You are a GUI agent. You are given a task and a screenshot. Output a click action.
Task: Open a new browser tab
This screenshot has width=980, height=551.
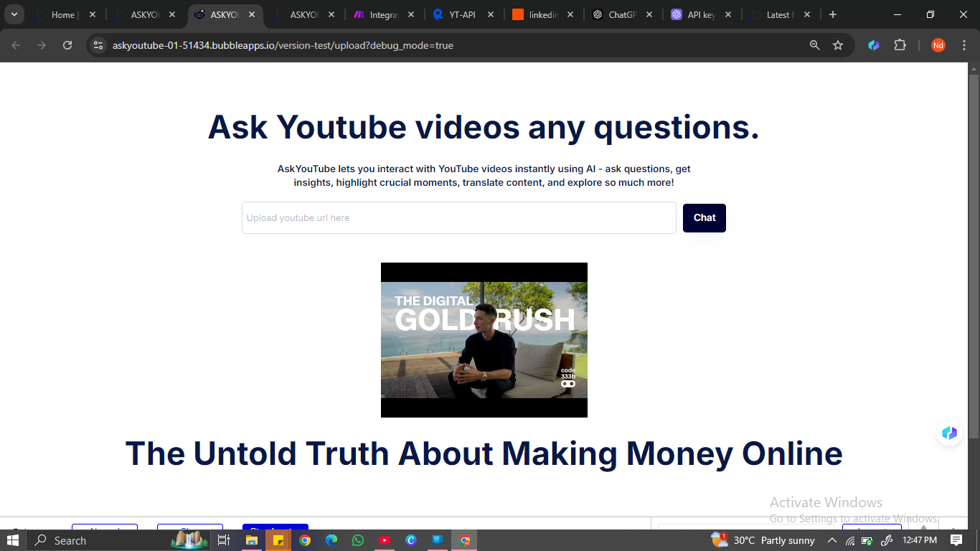coord(832,14)
